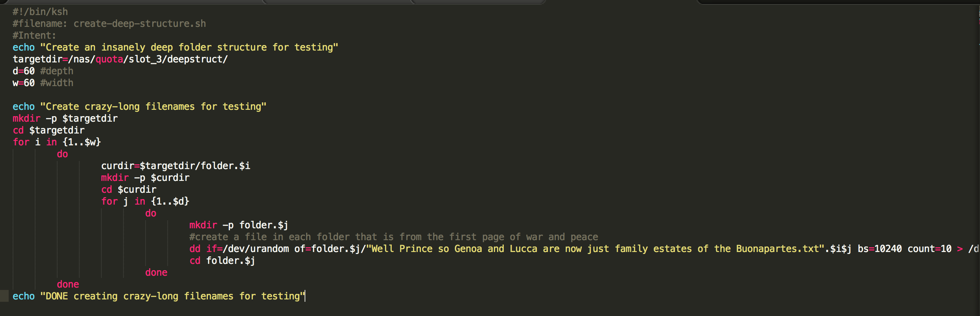Click the word "insanely" in the echo string
980x316 pixels.
(123, 47)
